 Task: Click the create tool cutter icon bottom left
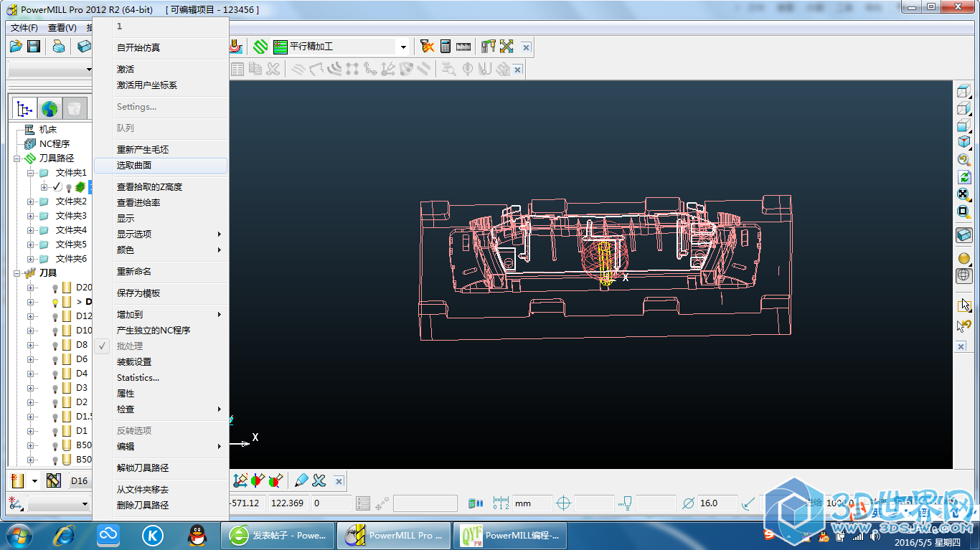pos(19,480)
